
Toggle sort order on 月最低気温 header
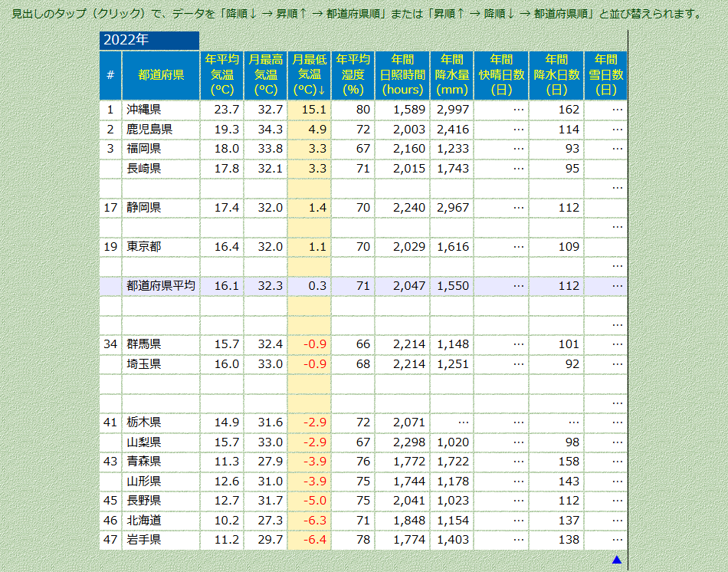[310, 74]
